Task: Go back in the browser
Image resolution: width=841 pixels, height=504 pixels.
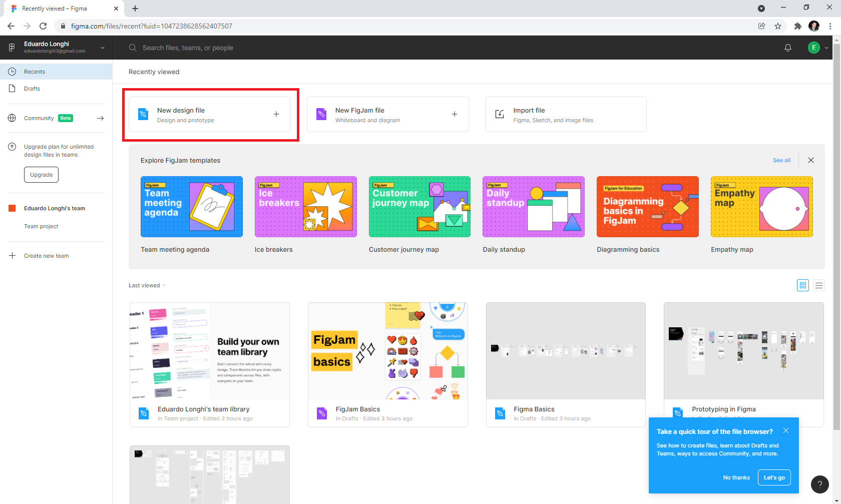Action: pyautogui.click(x=11, y=26)
